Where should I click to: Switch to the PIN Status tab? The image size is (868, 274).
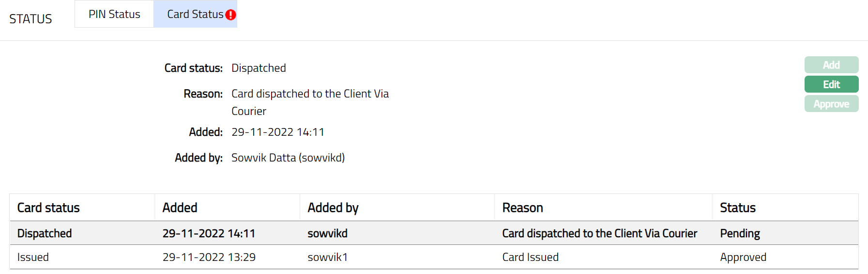click(x=114, y=14)
